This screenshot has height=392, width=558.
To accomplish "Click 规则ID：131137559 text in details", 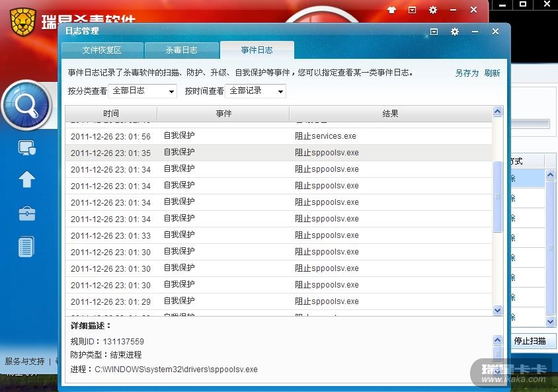I will click(x=107, y=342).
